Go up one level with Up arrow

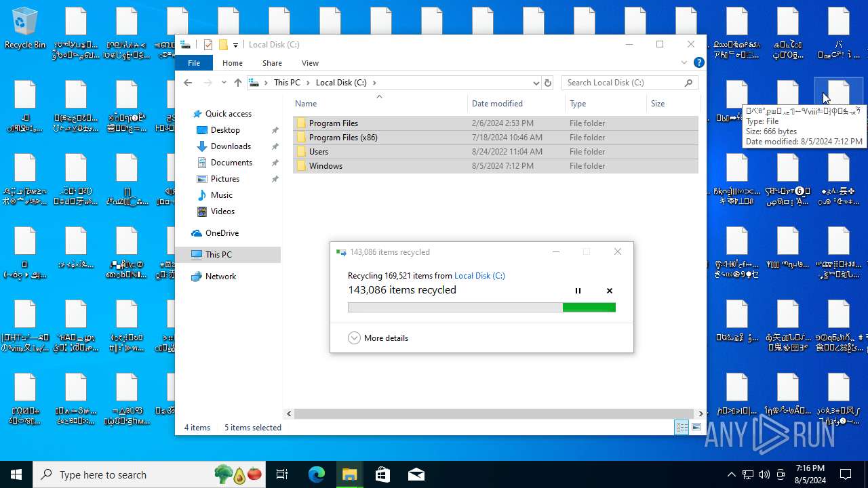pos(237,83)
